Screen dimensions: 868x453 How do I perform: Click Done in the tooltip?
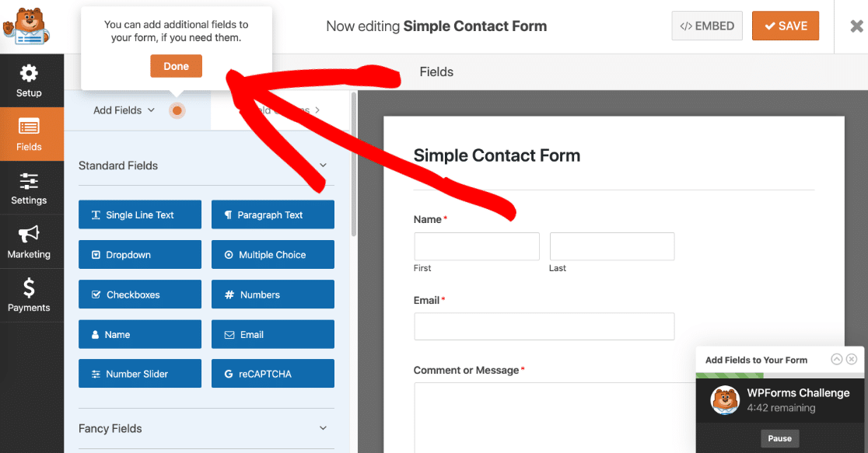point(176,66)
